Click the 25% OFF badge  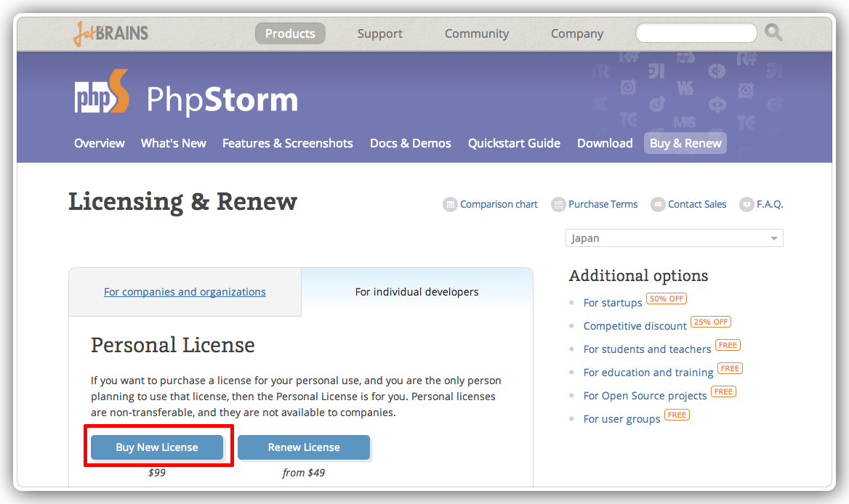click(711, 322)
